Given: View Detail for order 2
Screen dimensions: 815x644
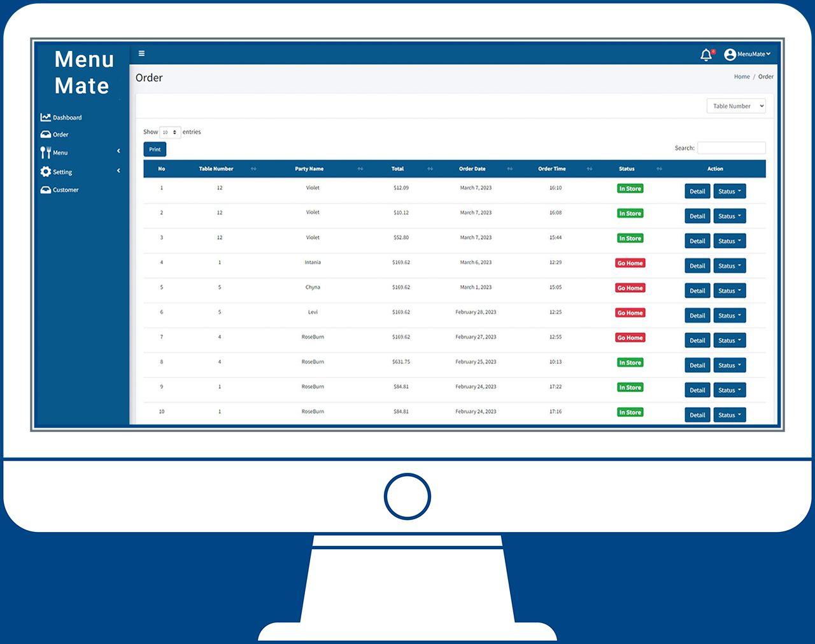Looking at the screenshot, I should (x=697, y=216).
